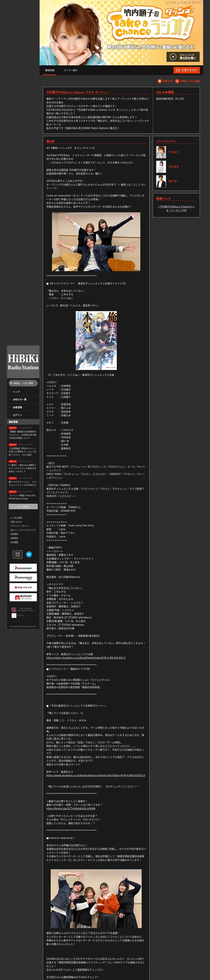Image resolution: width=210 pixels, height=980 pixels.
Task: Open the ブシロードゲームズ logo banner
Action: click(23, 587)
